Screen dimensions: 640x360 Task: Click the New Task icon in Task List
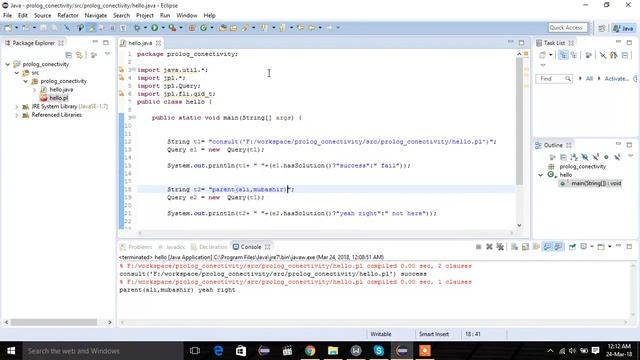tap(542, 55)
